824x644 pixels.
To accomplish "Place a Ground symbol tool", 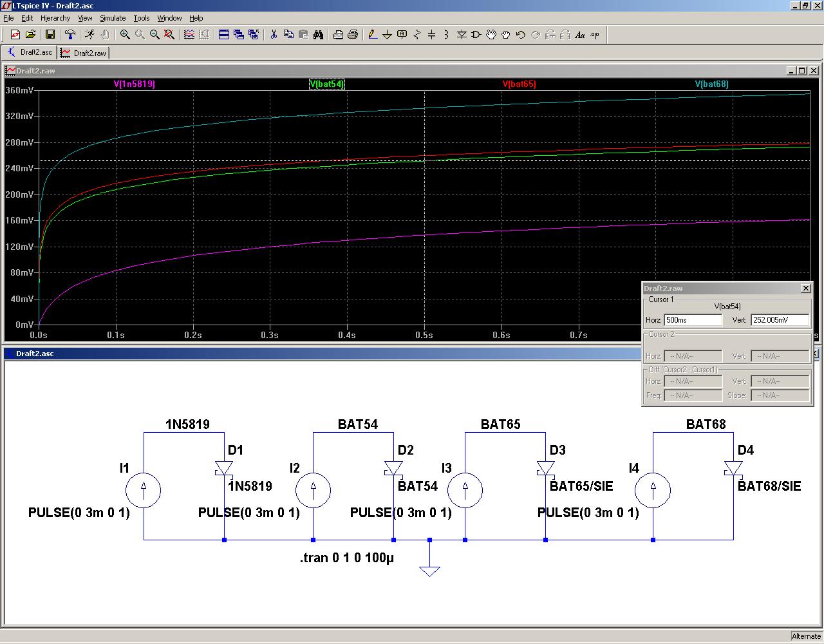I will pyautogui.click(x=388, y=35).
